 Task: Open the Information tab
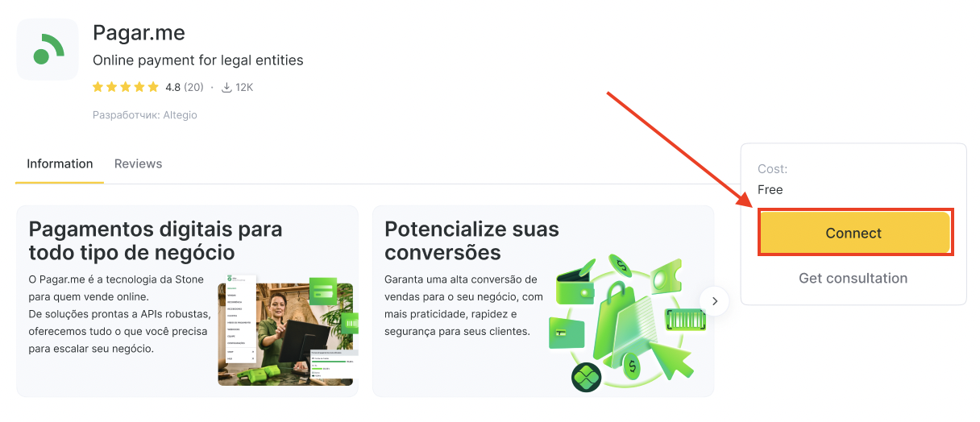[x=60, y=163]
